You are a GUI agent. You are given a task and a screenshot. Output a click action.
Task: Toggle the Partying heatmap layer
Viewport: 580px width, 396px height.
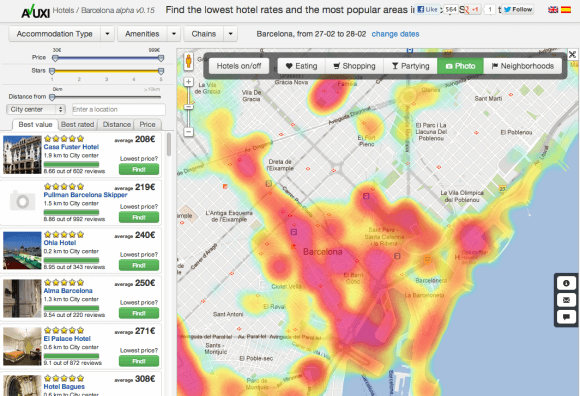click(x=411, y=66)
